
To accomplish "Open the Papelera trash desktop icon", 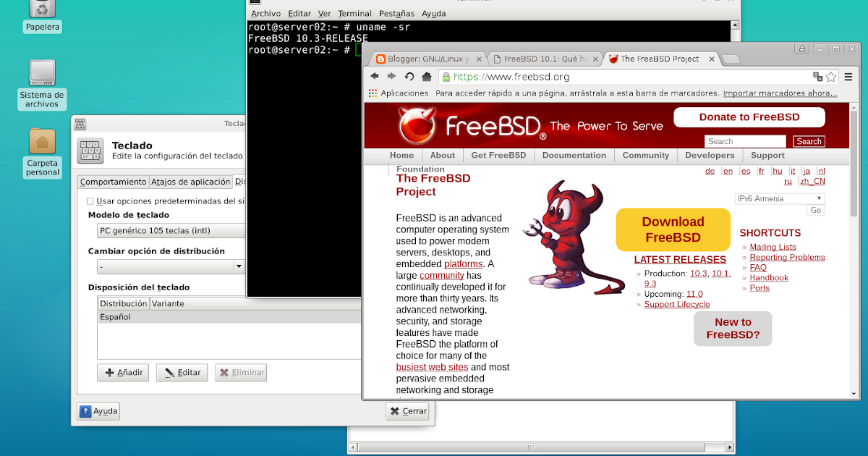I will coord(42,10).
